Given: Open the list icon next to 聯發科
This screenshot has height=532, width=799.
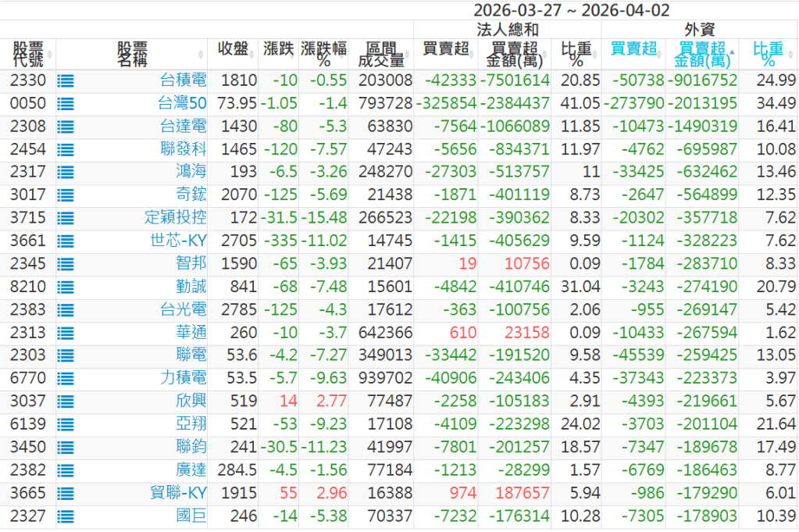Looking at the screenshot, I should (x=66, y=149).
